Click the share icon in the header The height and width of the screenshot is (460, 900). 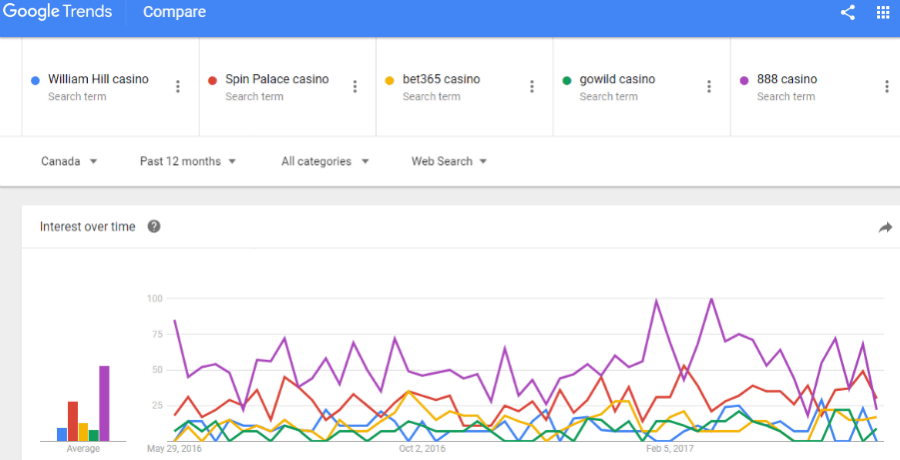848,12
